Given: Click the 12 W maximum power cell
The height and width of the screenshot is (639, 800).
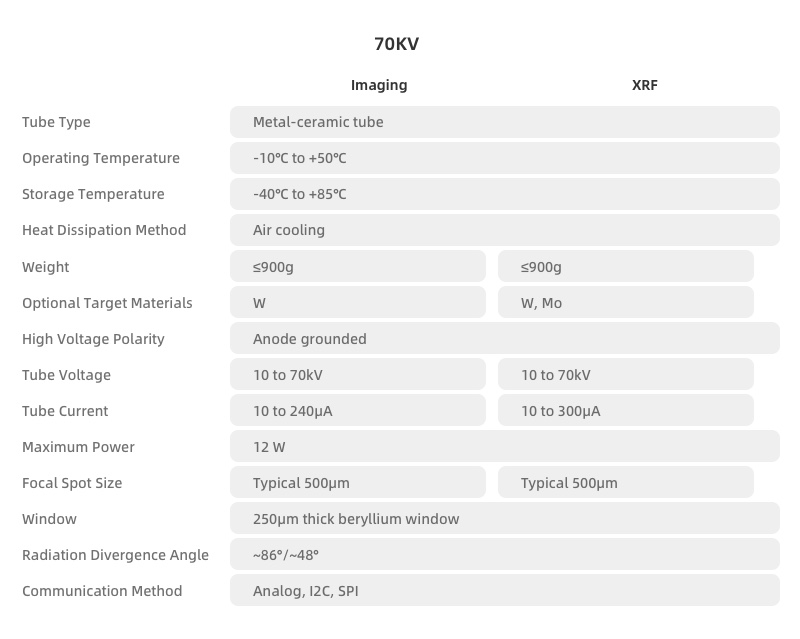Looking at the screenshot, I should tap(504, 447).
